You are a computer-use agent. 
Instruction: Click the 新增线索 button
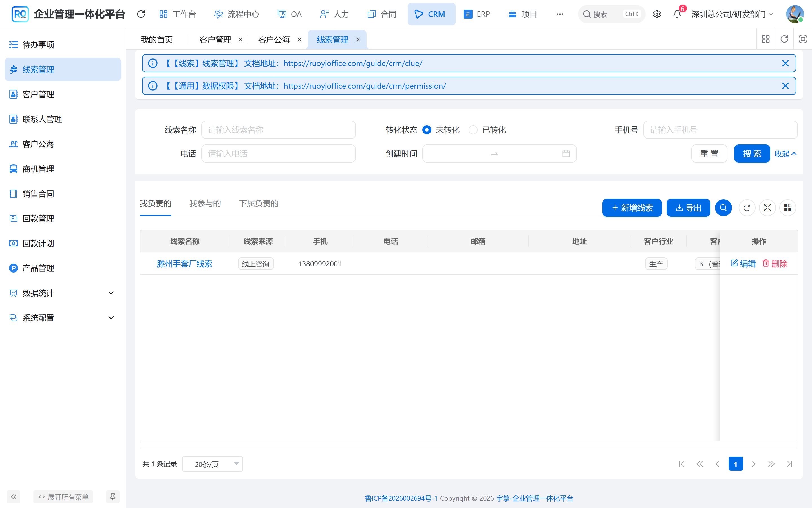(632, 208)
